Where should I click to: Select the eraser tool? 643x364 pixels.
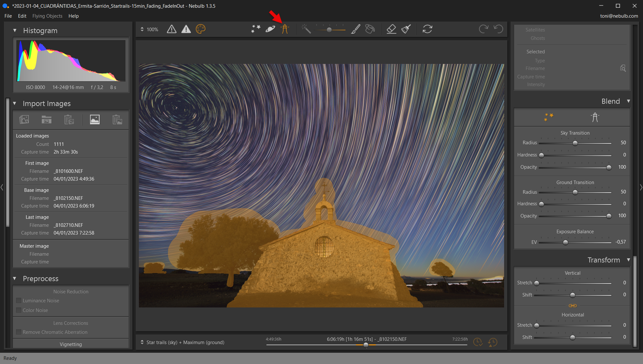[391, 29]
